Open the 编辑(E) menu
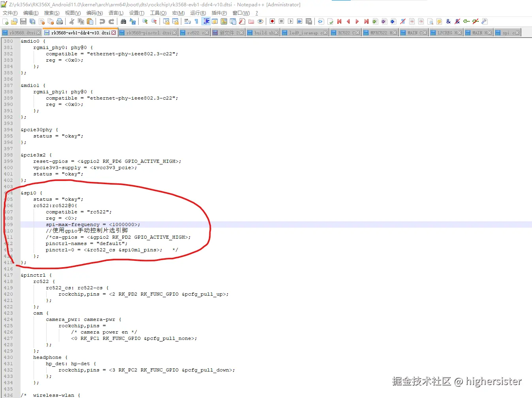The height and width of the screenshot is (398, 532). [31, 13]
